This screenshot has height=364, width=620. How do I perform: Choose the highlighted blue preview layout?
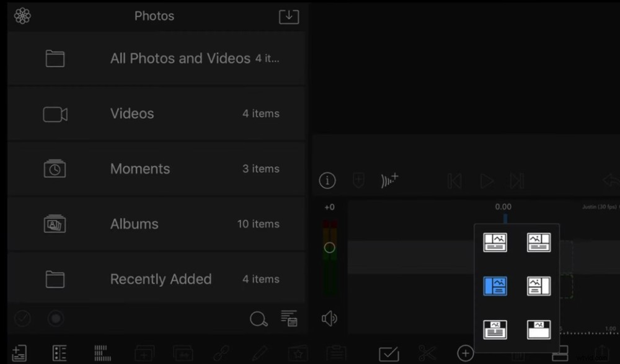(494, 286)
